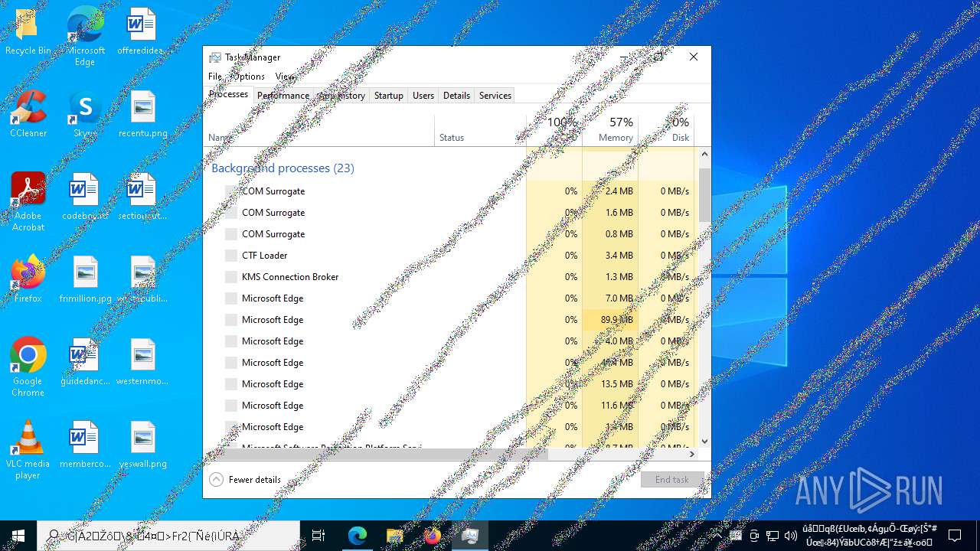This screenshot has width=980, height=551.
Task: Click the vertical scrollbar down arrow
Action: click(704, 442)
